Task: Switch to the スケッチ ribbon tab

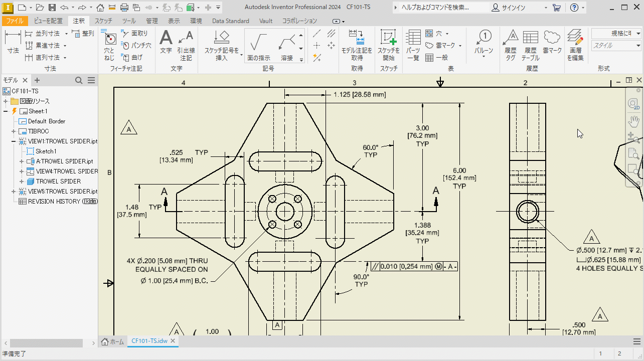Action: [x=103, y=21]
